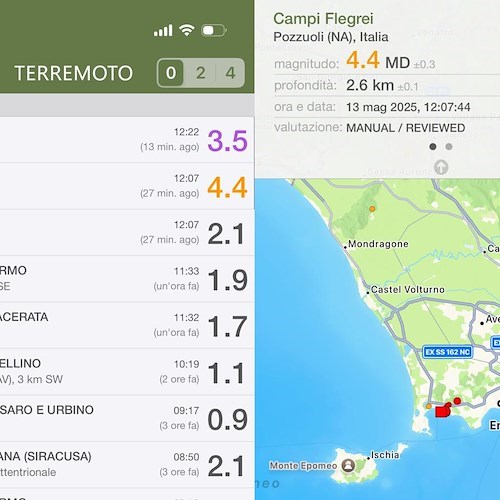The image size is (500, 500).
Task: Tap the battery status icon
Action: point(214,31)
